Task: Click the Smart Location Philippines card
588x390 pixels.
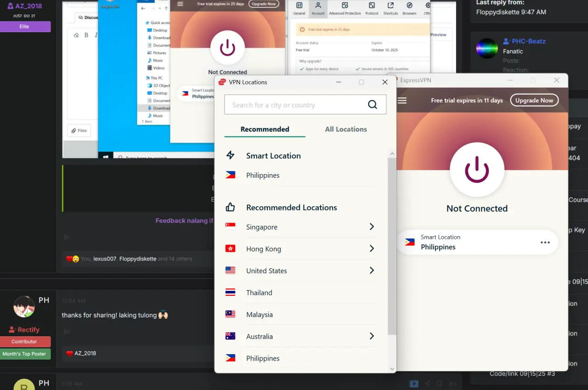Action: (477, 242)
